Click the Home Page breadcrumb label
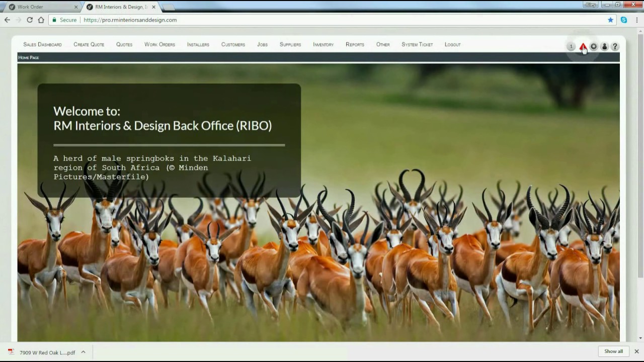 [x=28, y=58]
